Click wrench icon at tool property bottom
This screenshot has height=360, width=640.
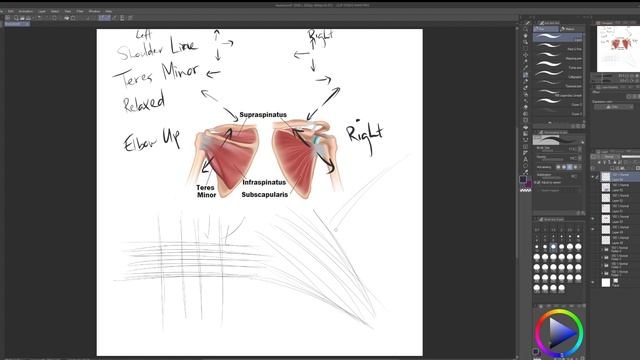coord(582,213)
